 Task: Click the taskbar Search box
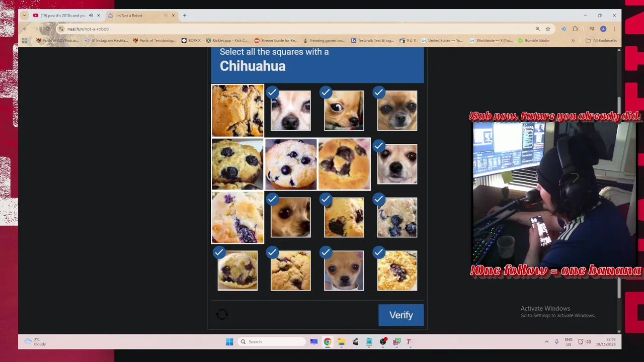(271, 342)
